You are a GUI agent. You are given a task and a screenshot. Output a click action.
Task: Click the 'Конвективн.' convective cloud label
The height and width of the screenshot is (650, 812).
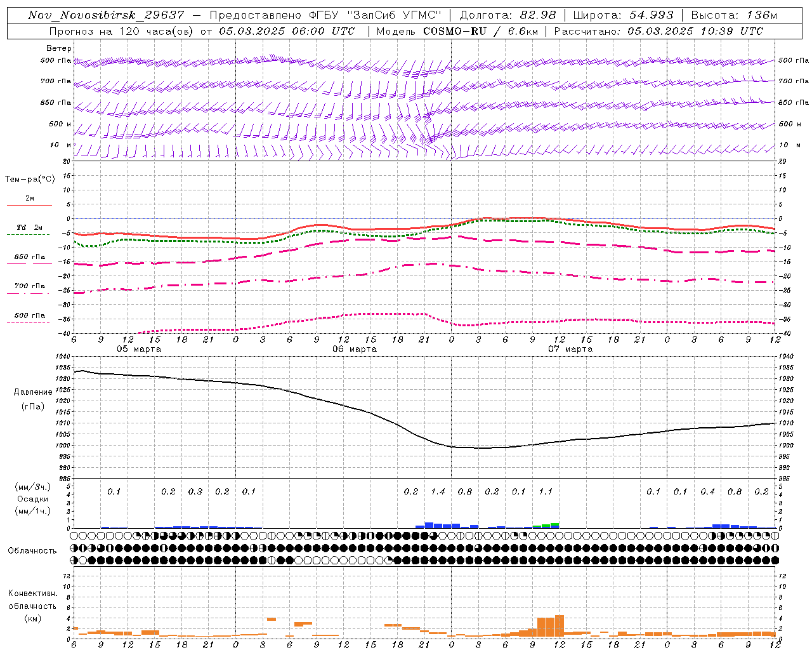tap(32, 594)
